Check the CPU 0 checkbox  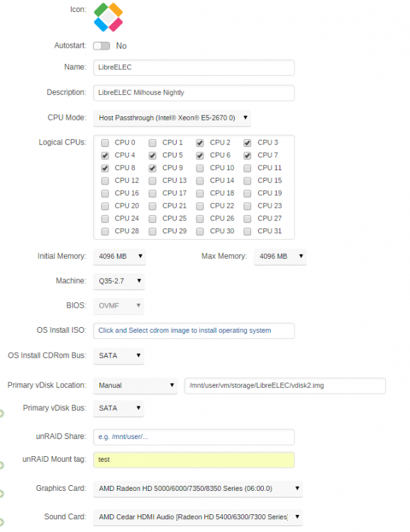[x=105, y=143]
